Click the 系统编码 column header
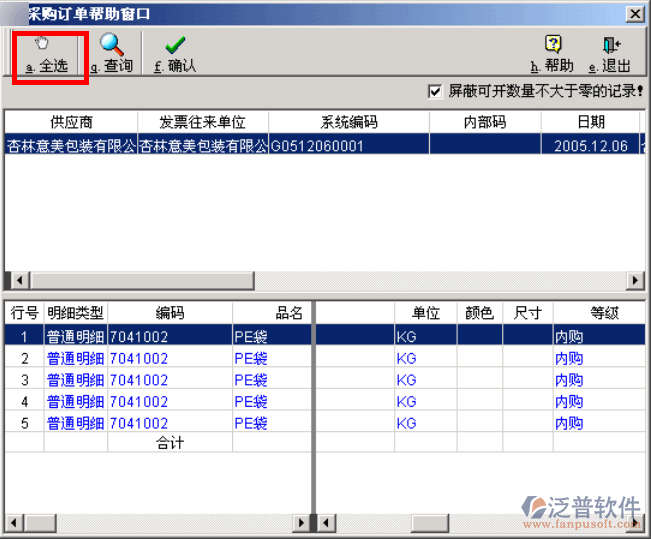This screenshot has height=540, width=651. click(349, 122)
